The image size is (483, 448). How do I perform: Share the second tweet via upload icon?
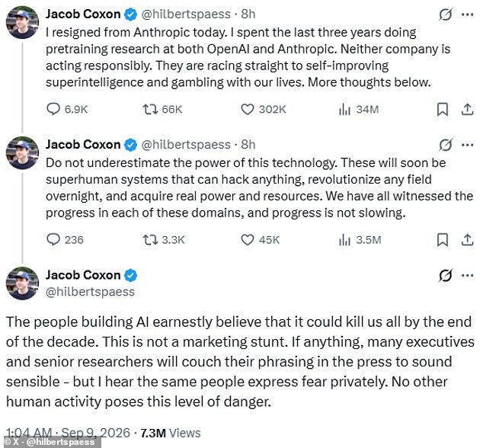(467, 239)
